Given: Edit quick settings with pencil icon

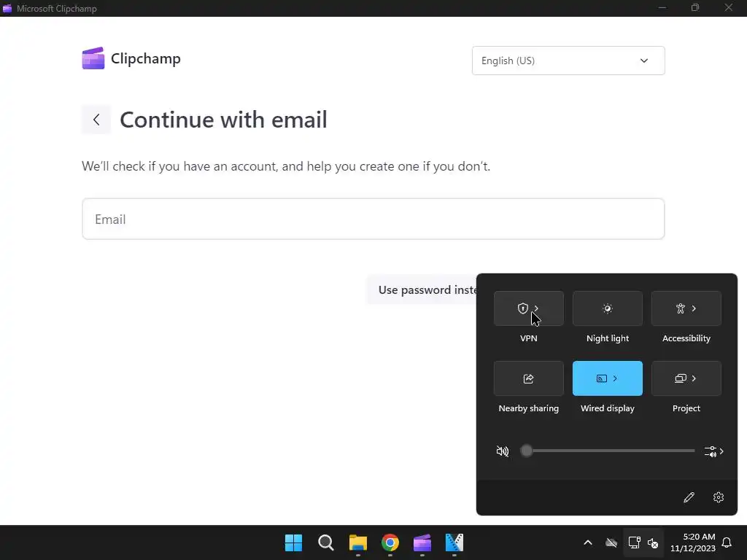Looking at the screenshot, I should pyautogui.click(x=689, y=497).
